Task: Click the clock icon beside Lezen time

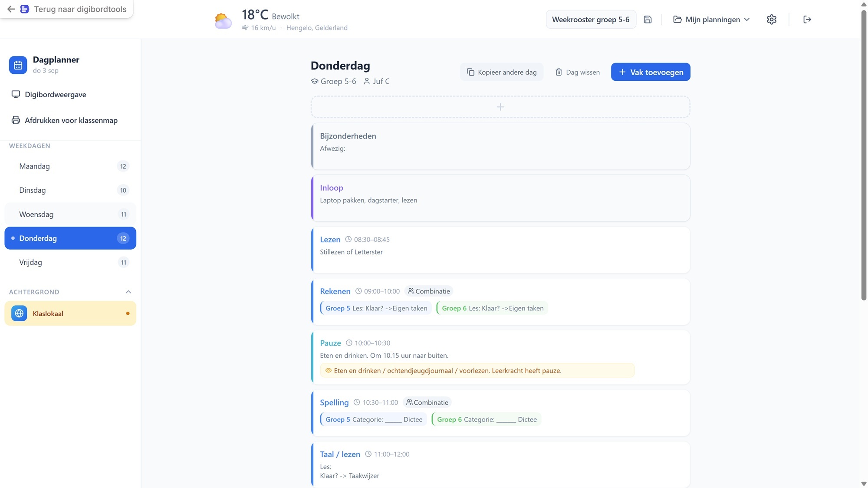Action: coord(348,239)
